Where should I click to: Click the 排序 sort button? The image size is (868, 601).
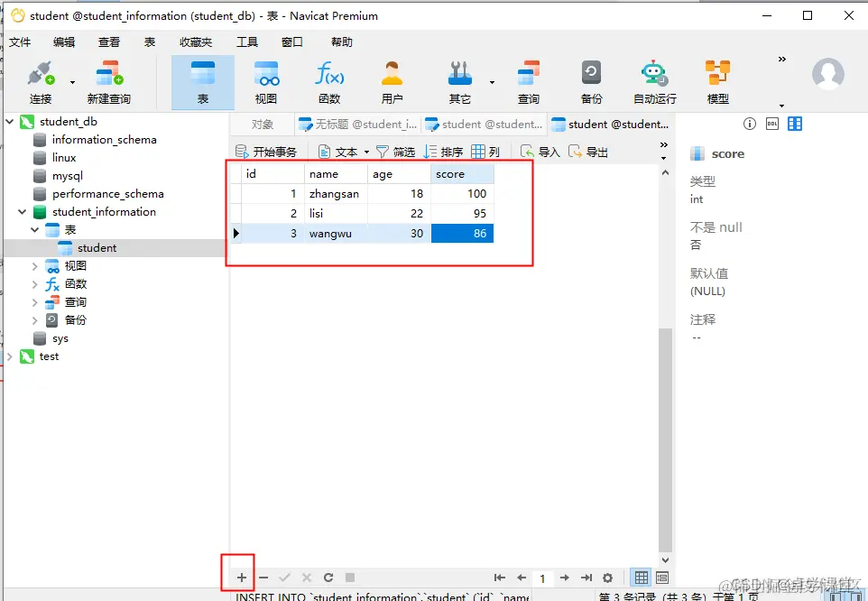tap(443, 152)
